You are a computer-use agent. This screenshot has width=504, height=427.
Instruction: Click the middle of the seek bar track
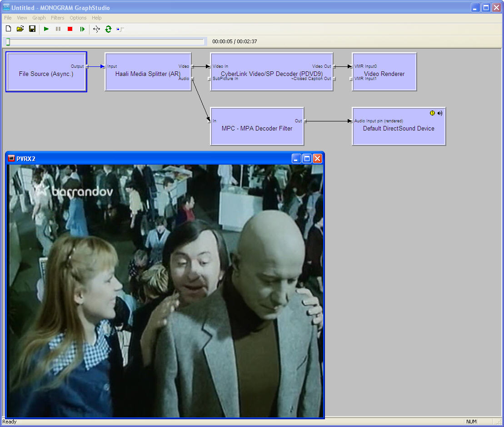(105, 41)
